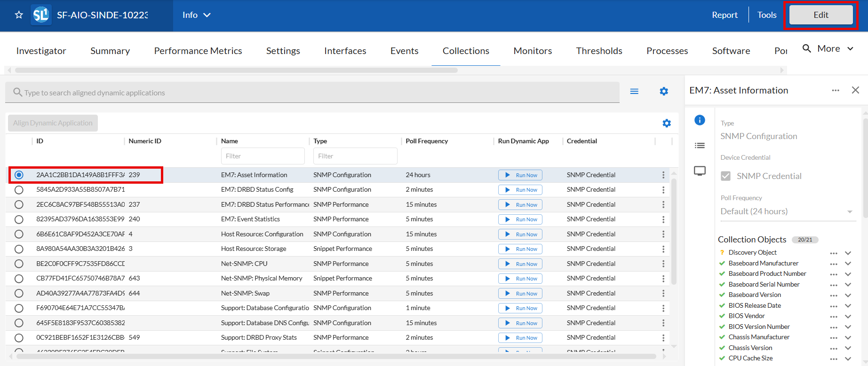Open the Performance Metrics tab

(198, 51)
